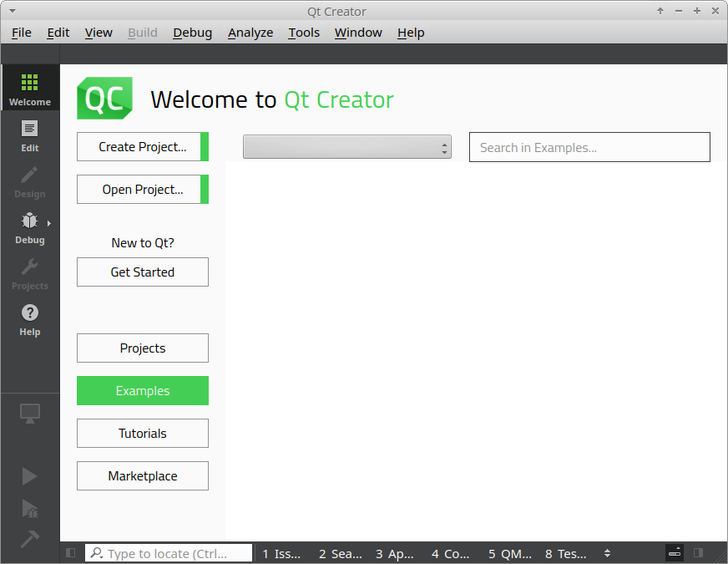The width and height of the screenshot is (728, 564).
Task: Click the kit selector monitor icon
Action: coord(30,413)
